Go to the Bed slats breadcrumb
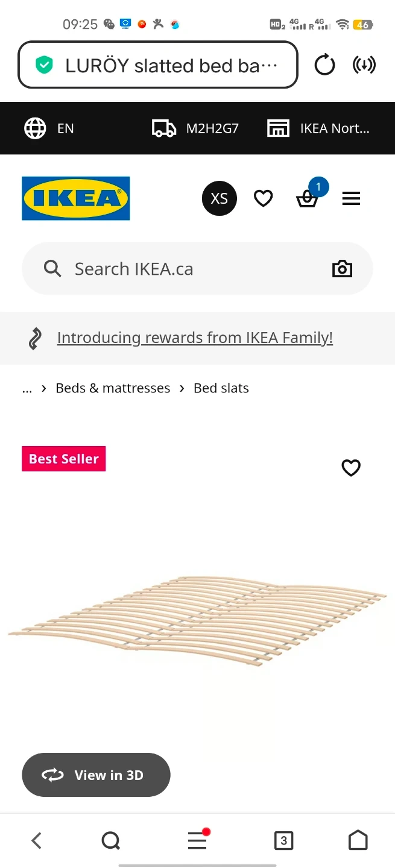395x868 pixels. click(221, 388)
